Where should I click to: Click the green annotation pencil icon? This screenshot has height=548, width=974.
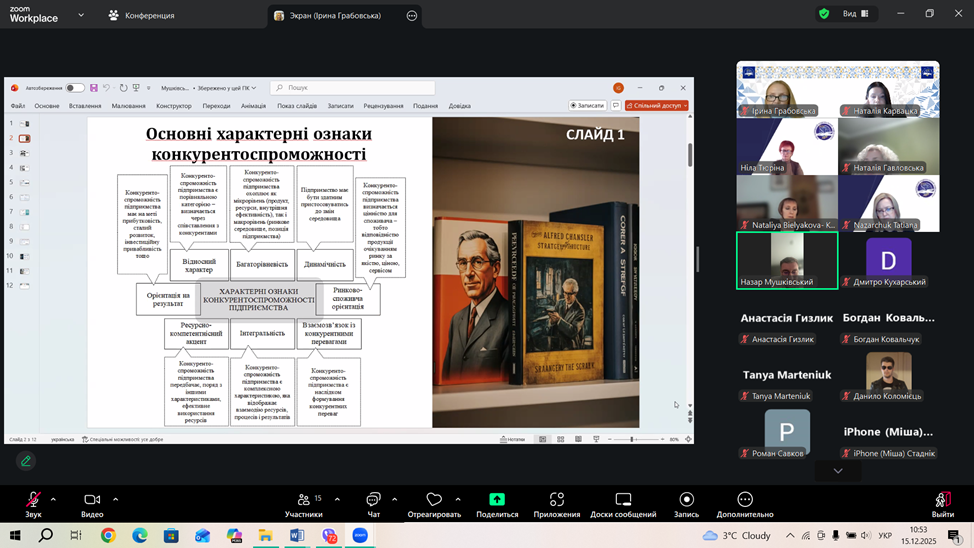(x=26, y=461)
